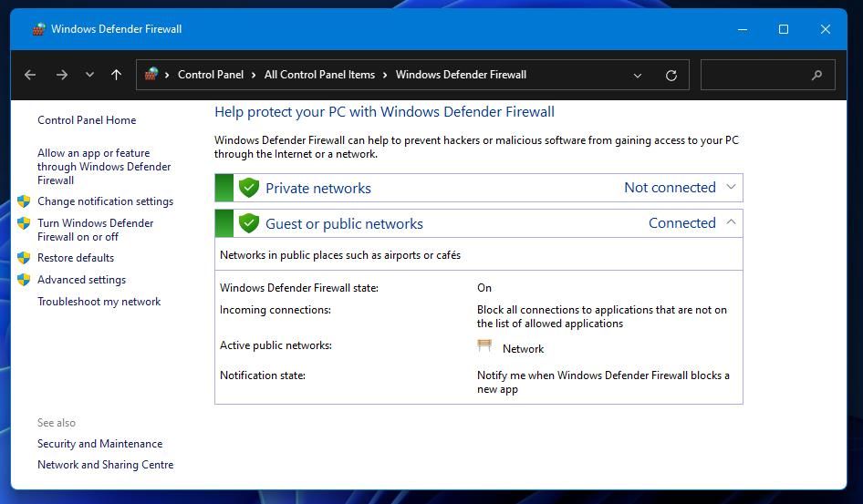Expand the Private networks section chevron
Screen dimensions: 863x504
click(731, 187)
